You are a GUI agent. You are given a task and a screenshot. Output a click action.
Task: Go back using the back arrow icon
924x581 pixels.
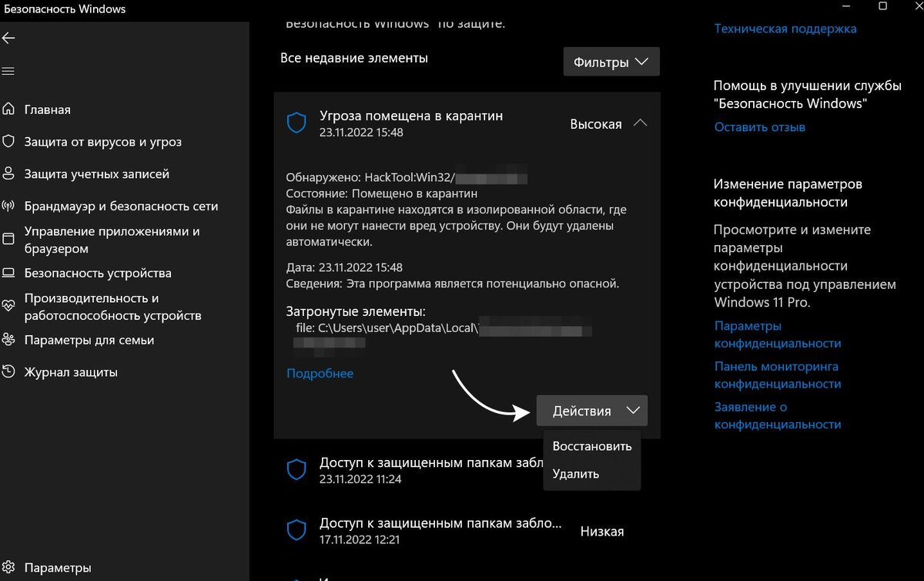8,38
